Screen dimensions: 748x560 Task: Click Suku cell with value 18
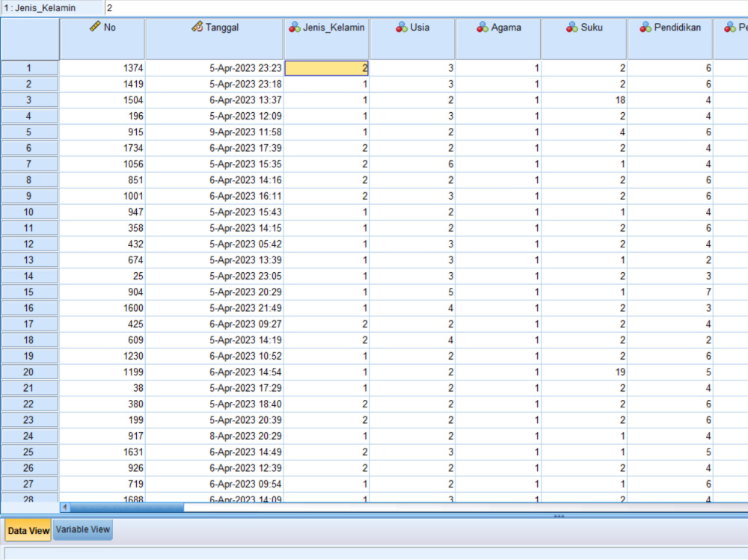584,100
